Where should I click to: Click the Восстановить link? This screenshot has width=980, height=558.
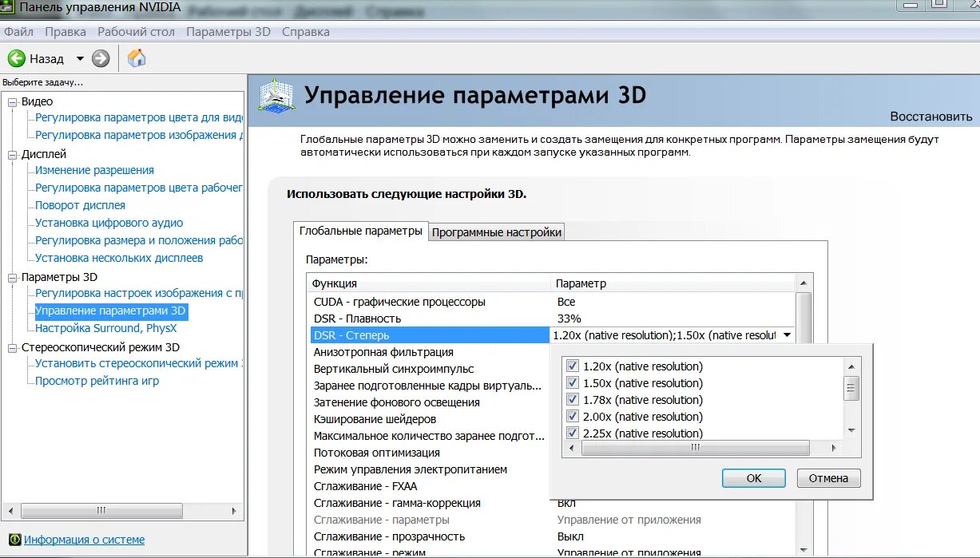point(931,117)
